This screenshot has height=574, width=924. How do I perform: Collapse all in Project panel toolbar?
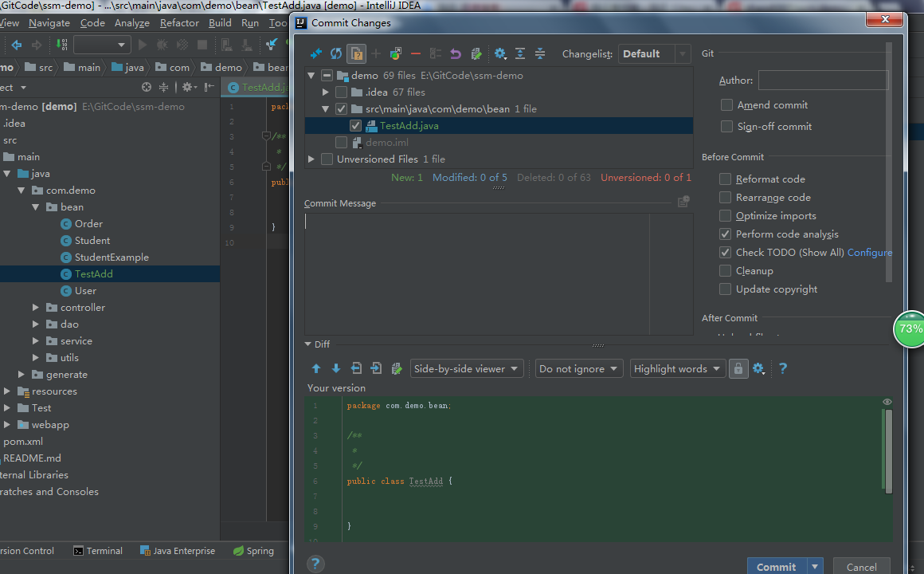tap(164, 88)
